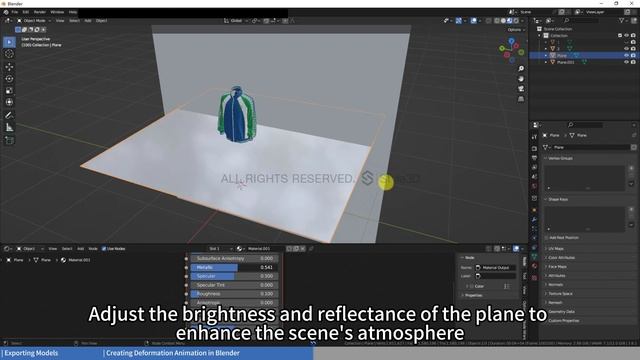Switch perspective/orthographic grid icon in viewport
The height and width of the screenshot is (360, 640).
[x=521, y=99]
